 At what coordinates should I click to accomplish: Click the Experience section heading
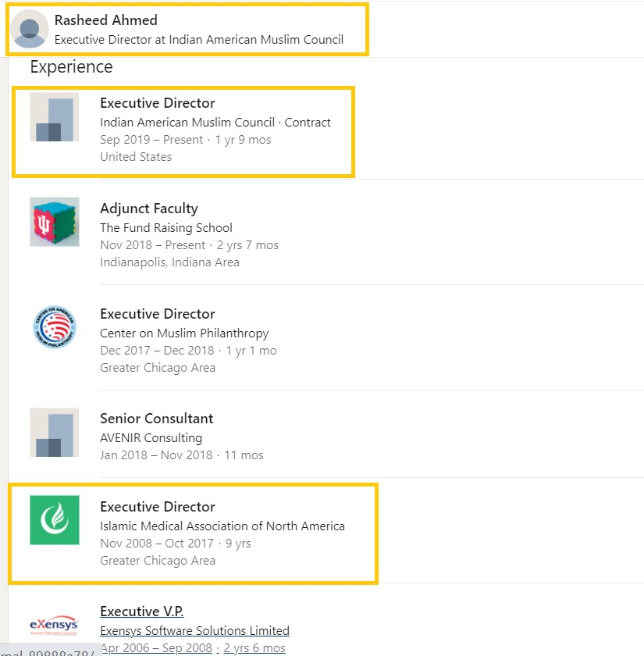pos(72,67)
